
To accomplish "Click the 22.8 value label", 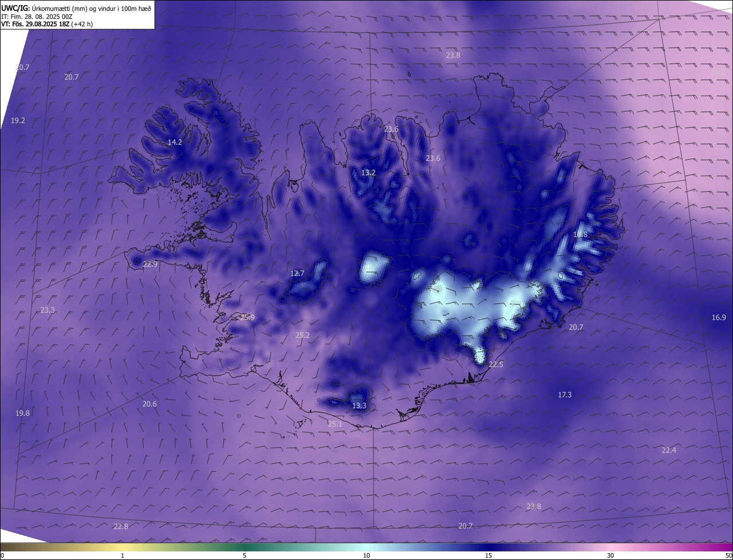I will [121, 527].
